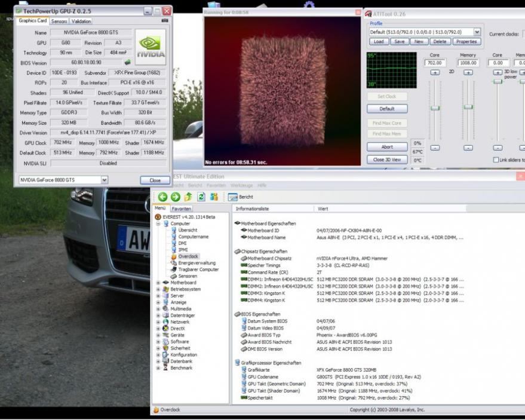
Task: Increase 2D Core clock with plus button
Action: click(435, 72)
